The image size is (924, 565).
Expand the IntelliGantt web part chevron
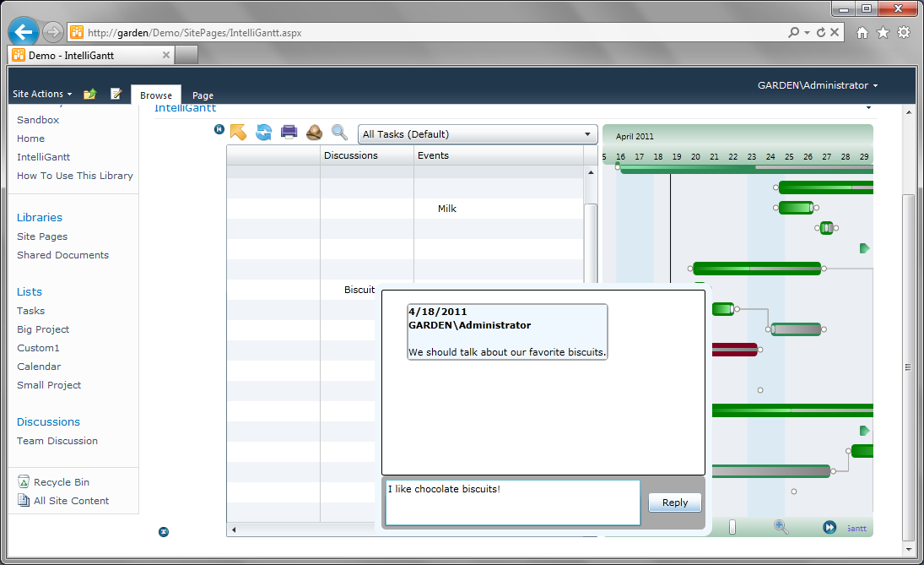click(869, 108)
